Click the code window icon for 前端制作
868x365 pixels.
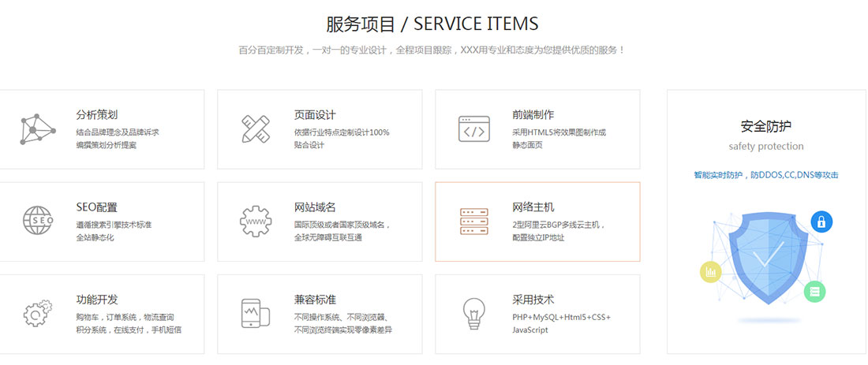click(473, 129)
